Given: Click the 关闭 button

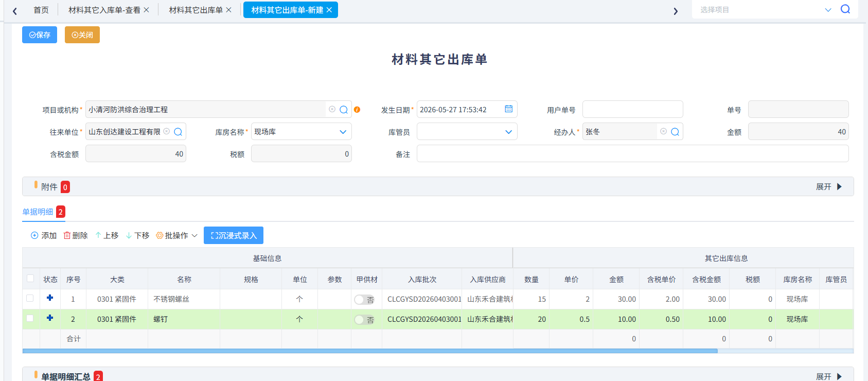Looking at the screenshot, I should pos(82,35).
